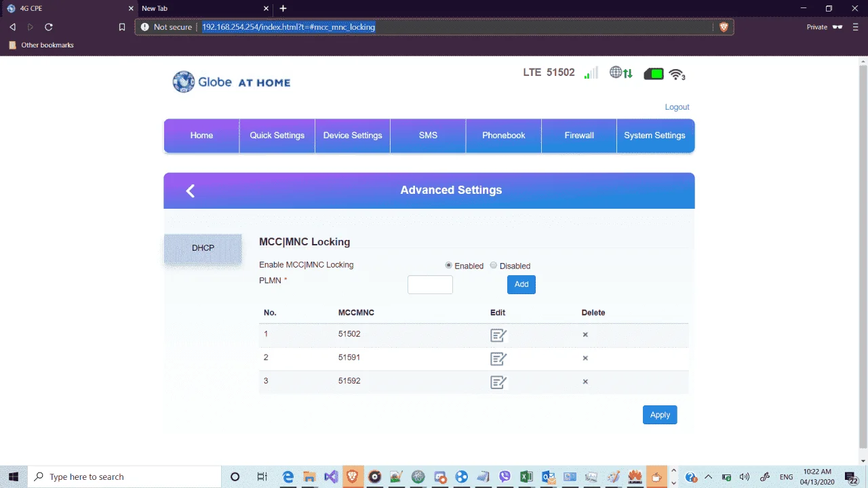The width and height of the screenshot is (868, 488).
Task: Close the 4G CPE tab
Action: [x=131, y=8]
